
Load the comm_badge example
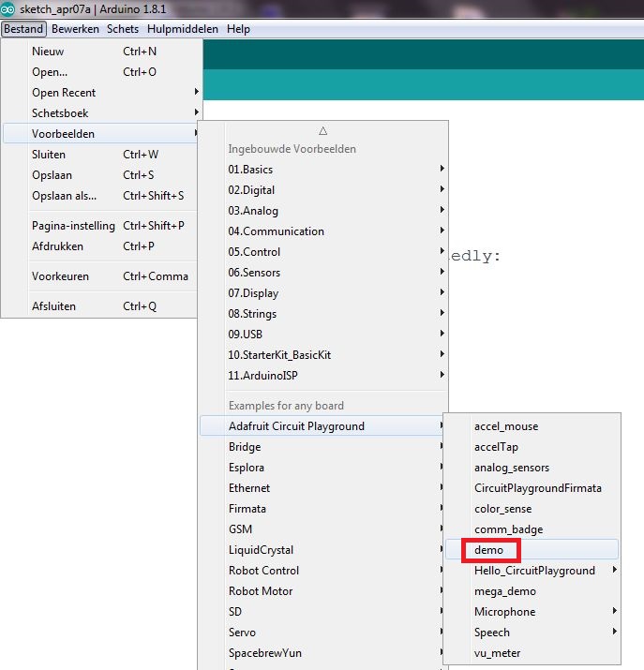[x=532, y=529]
